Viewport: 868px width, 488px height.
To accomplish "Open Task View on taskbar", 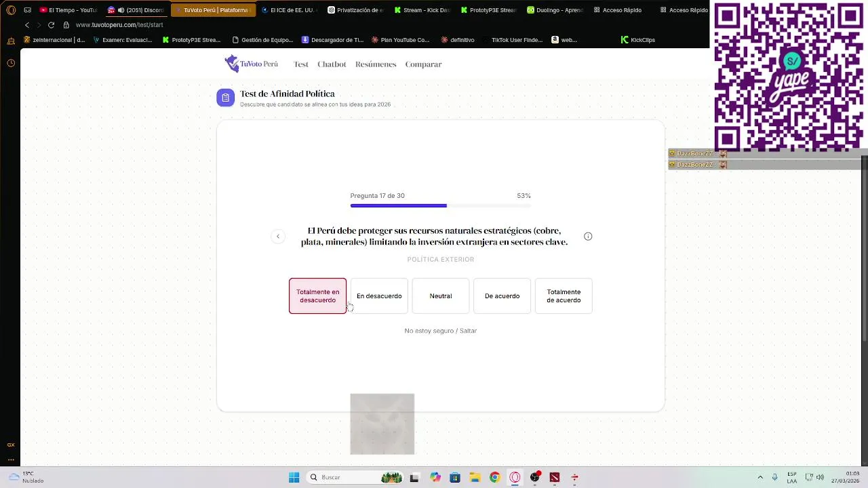I will (414, 477).
